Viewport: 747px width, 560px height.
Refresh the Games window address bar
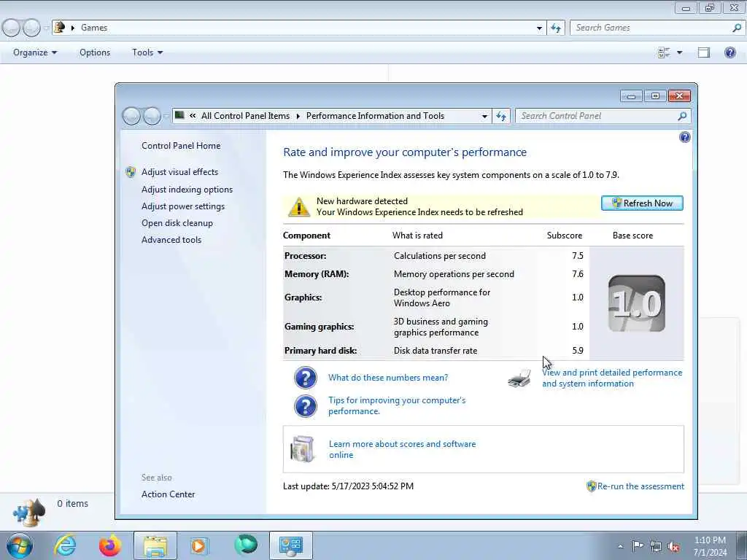point(556,28)
